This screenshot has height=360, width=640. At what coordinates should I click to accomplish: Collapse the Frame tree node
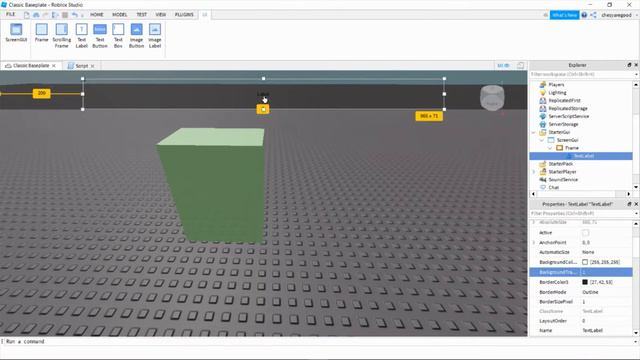[x=550, y=148]
